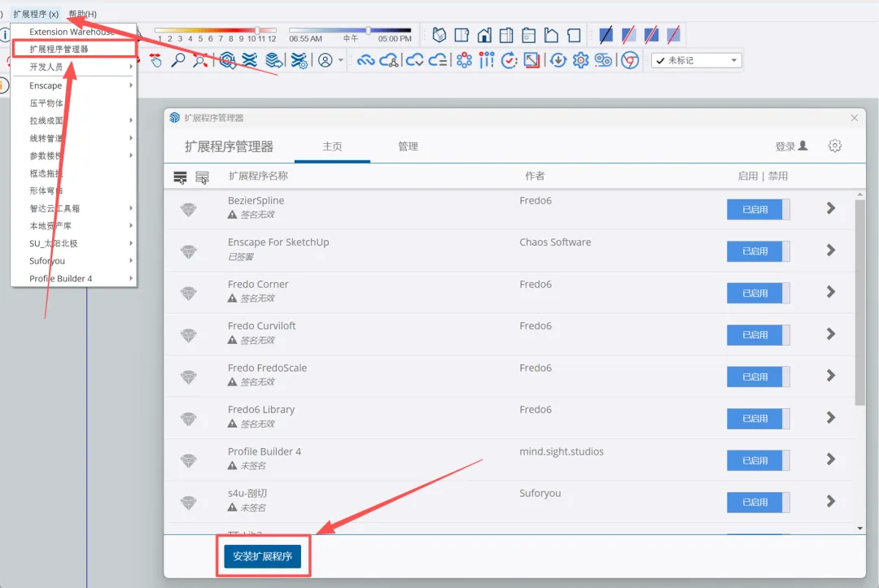
Task: Click the cloud checkmark icon
Action: [415, 60]
